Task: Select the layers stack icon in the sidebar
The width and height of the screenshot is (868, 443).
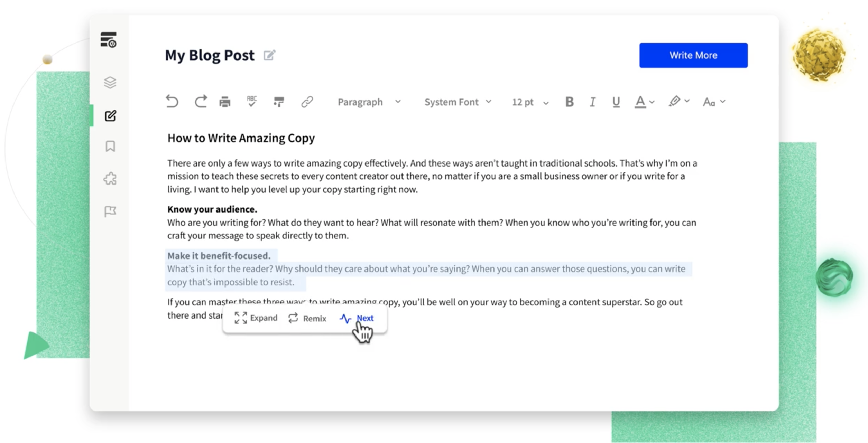Action: [x=110, y=83]
